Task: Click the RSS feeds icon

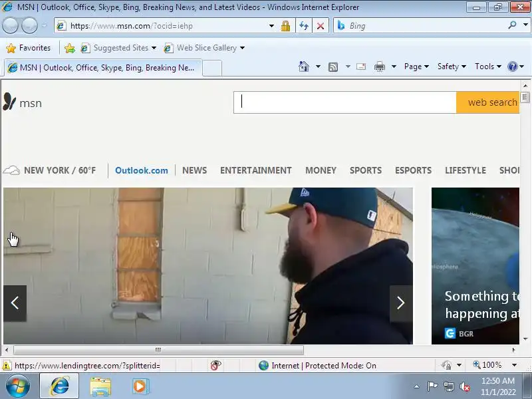Action: (x=333, y=67)
